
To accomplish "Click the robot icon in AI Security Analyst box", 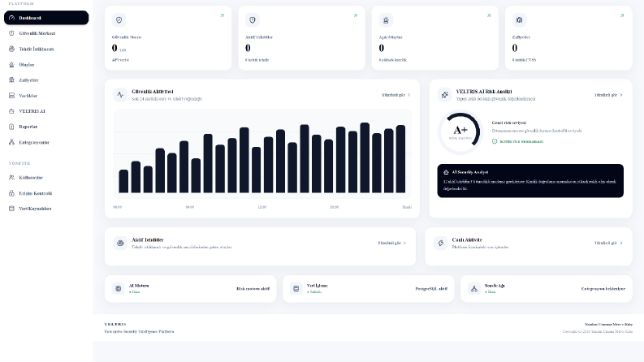I will [446, 172].
